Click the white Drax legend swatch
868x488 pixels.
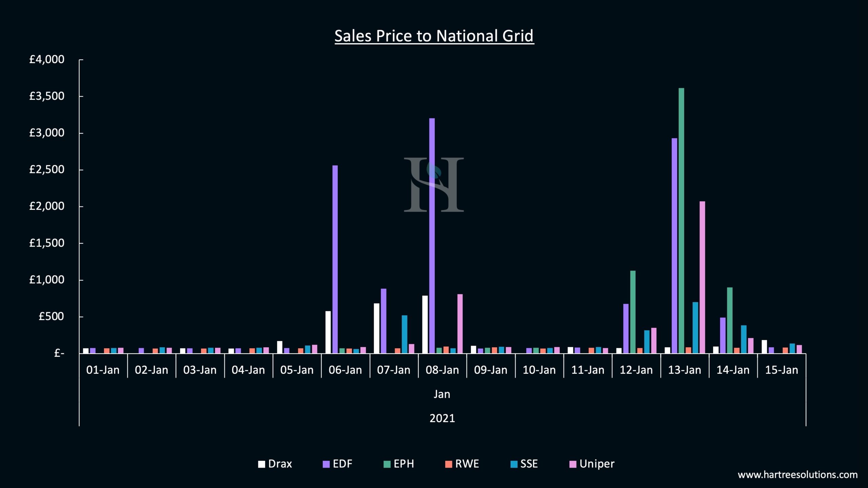pyautogui.click(x=261, y=464)
